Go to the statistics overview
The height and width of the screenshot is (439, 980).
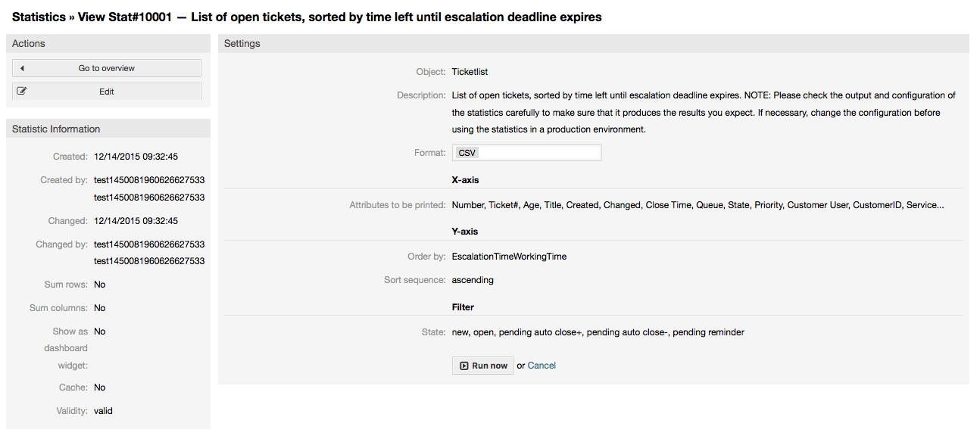tap(107, 68)
